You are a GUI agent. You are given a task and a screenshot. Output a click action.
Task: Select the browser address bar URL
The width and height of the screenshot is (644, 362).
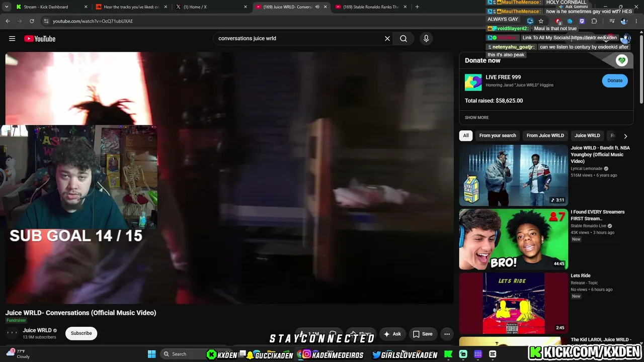click(93, 21)
